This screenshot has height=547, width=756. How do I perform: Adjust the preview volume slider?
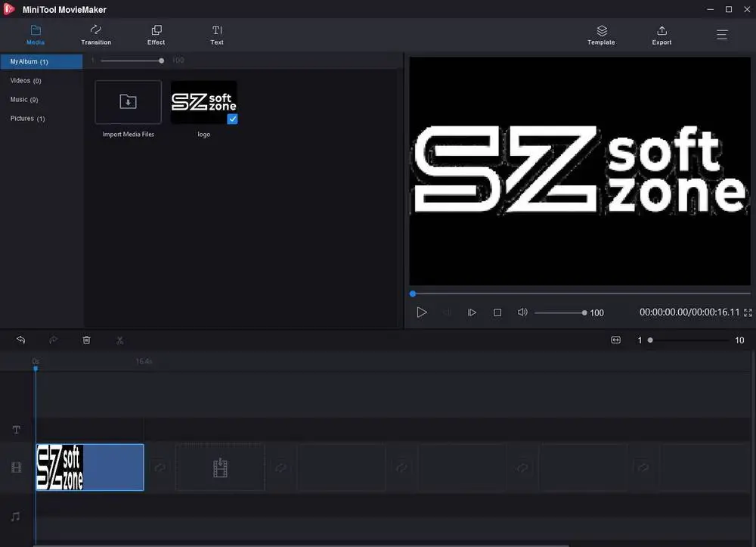(x=584, y=313)
